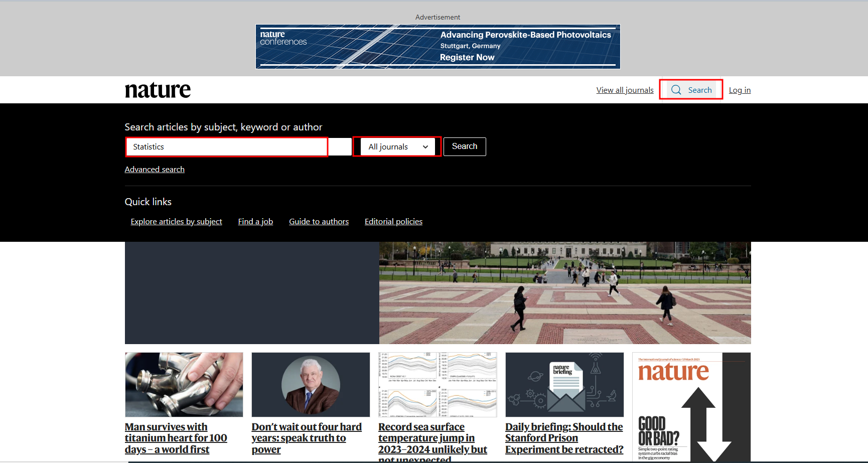Open the All journals dropdown

coord(397,147)
